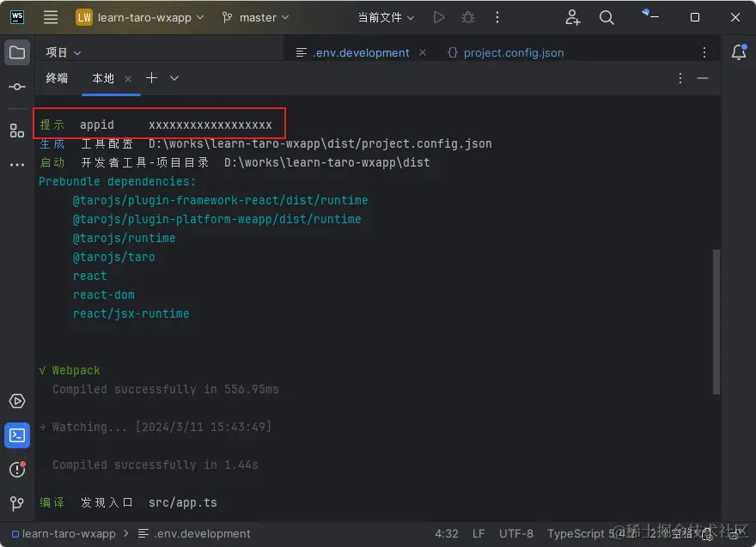Open the Problems tool window
Image resolution: width=756 pixels, height=547 pixels.
pos(17,469)
